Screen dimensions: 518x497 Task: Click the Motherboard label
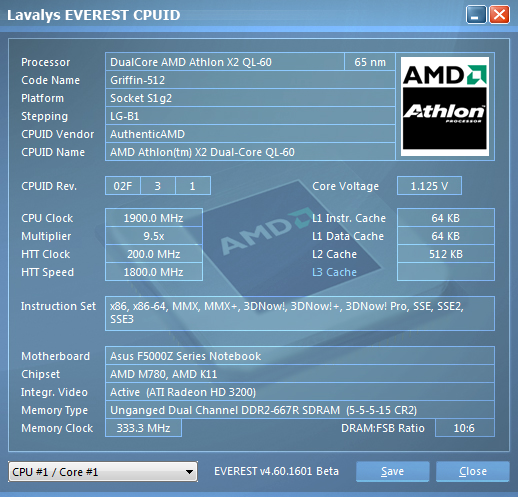[56, 356]
